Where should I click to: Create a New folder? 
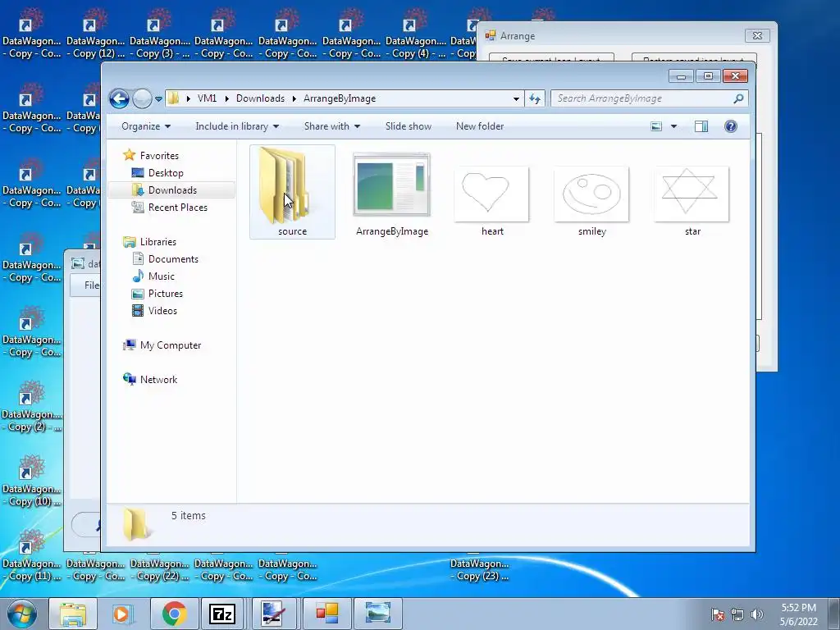(479, 126)
